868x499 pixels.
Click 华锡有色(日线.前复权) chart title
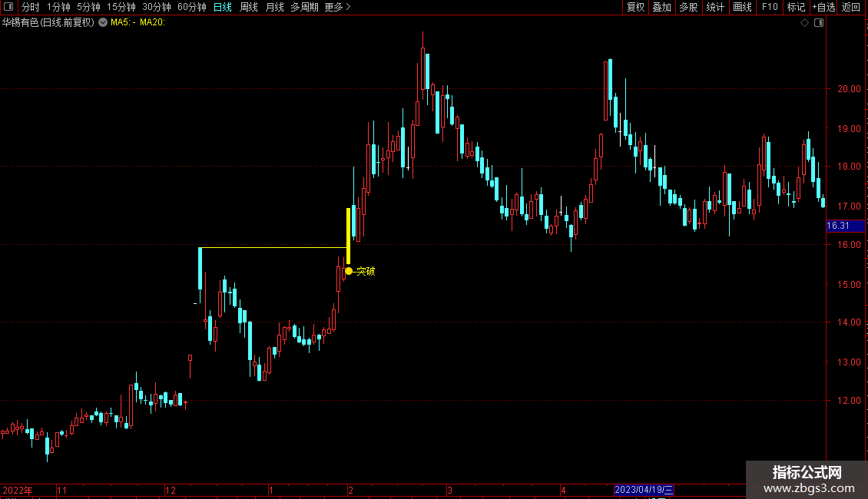tap(48, 23)
